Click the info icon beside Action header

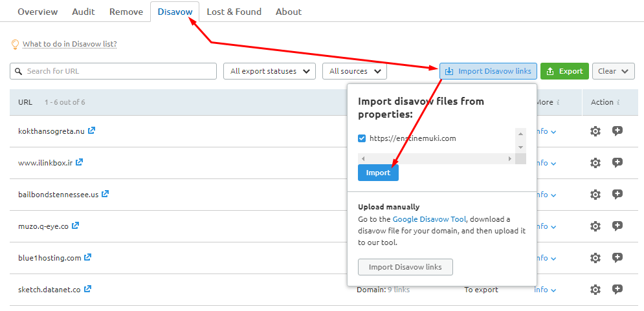coord(619,103)
